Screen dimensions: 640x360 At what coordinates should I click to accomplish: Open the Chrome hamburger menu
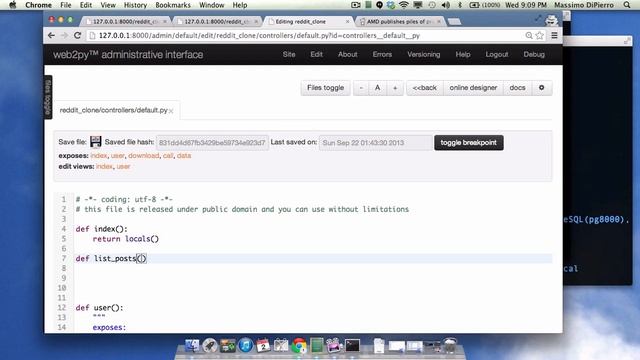(554, 36)
